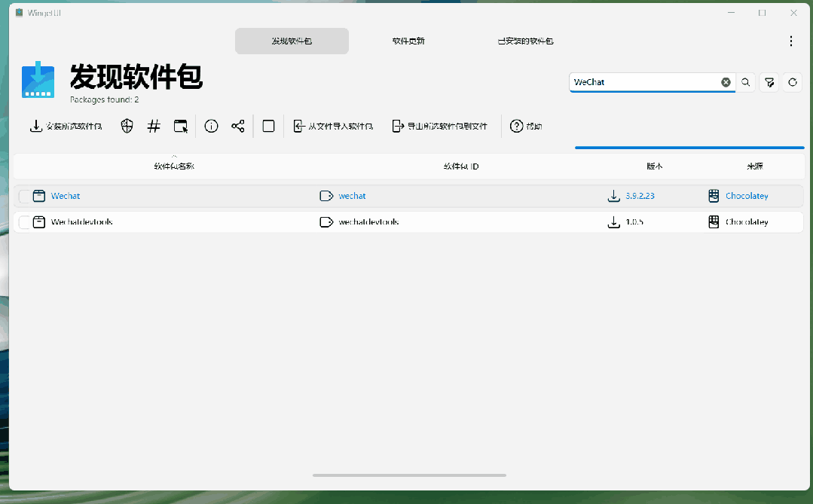This screenshot has height=504, width=813.
Task: Clear the WeChat search text
Action: click(726, 82)
